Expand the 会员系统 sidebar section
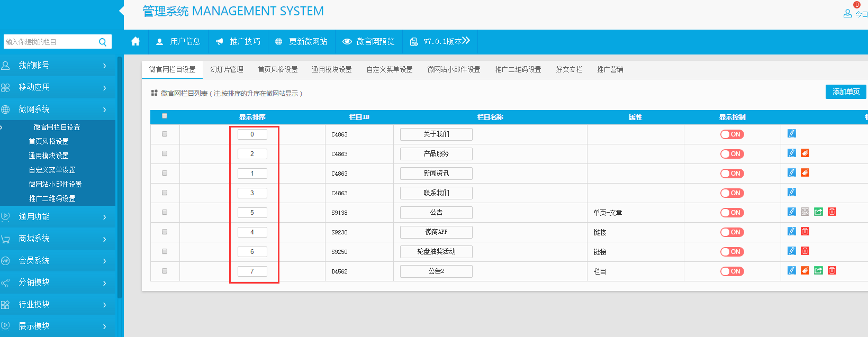This screenshot has height=337, width=868. [57, 260]
